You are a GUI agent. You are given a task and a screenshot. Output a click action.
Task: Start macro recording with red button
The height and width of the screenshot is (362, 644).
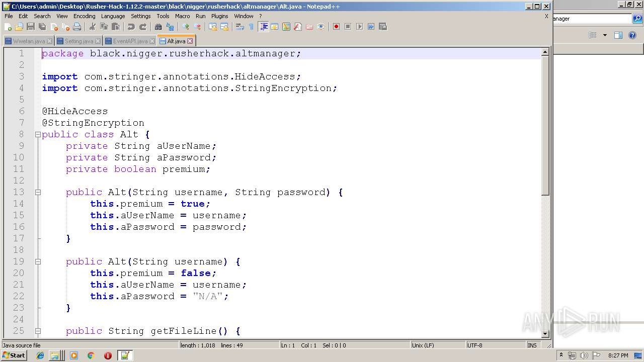(336, 27)
